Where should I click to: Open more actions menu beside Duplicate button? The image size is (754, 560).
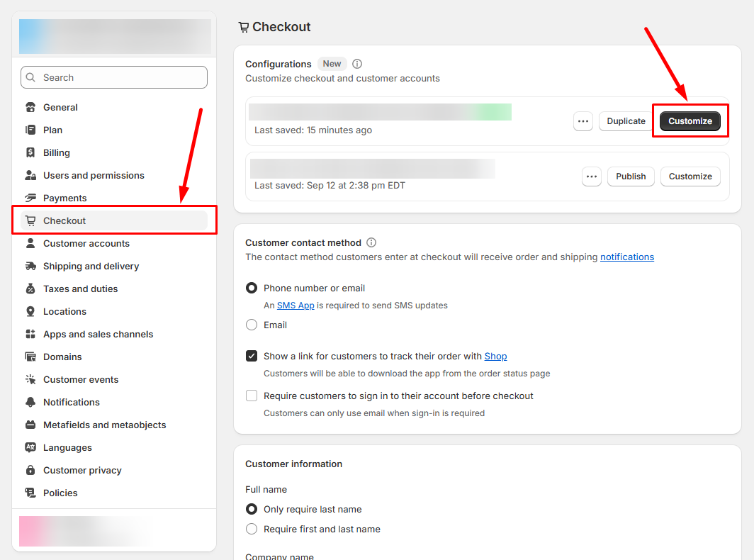tap(583, 121)
